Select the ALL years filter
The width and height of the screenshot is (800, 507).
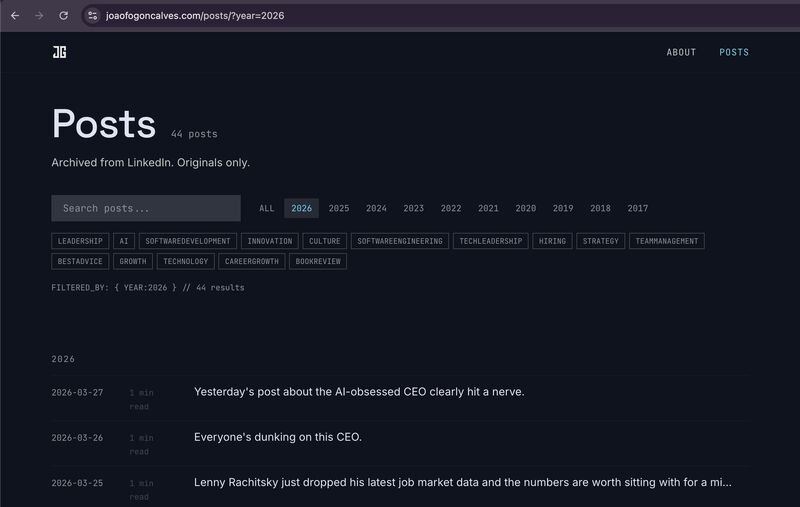[267, 208]
